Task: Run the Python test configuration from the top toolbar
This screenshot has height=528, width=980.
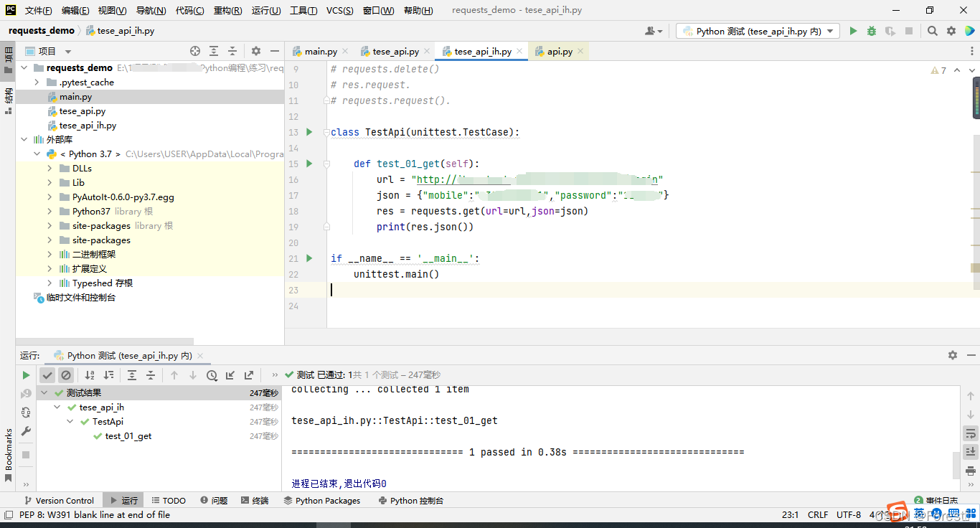Action: (853, 31)
